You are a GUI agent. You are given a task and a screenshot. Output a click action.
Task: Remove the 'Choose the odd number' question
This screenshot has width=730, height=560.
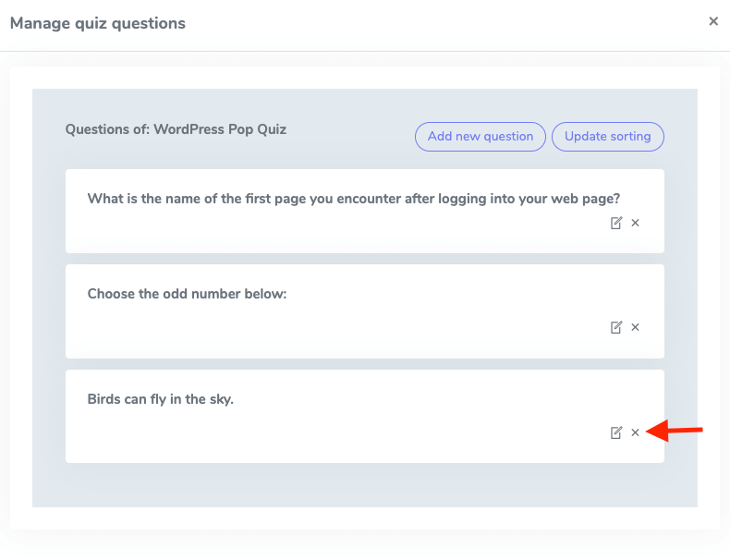636,327
